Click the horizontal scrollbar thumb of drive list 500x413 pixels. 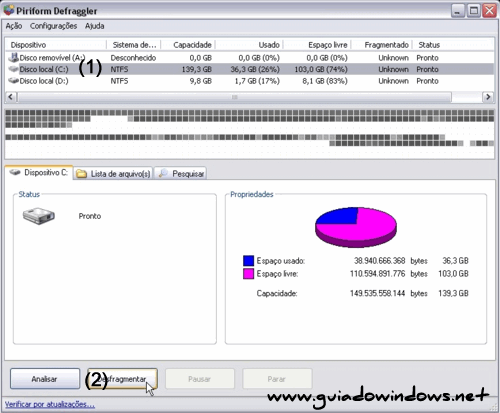[x=235, y=97]
